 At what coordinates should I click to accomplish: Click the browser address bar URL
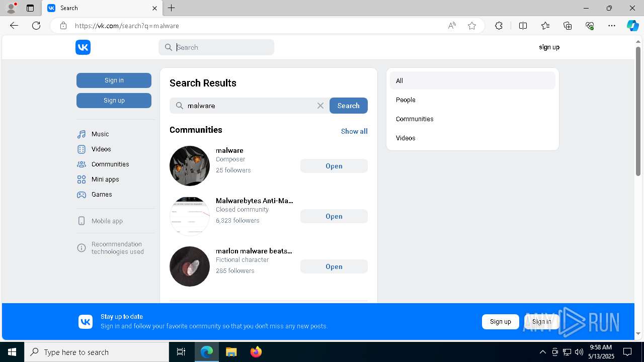click(x=127, y=26)
